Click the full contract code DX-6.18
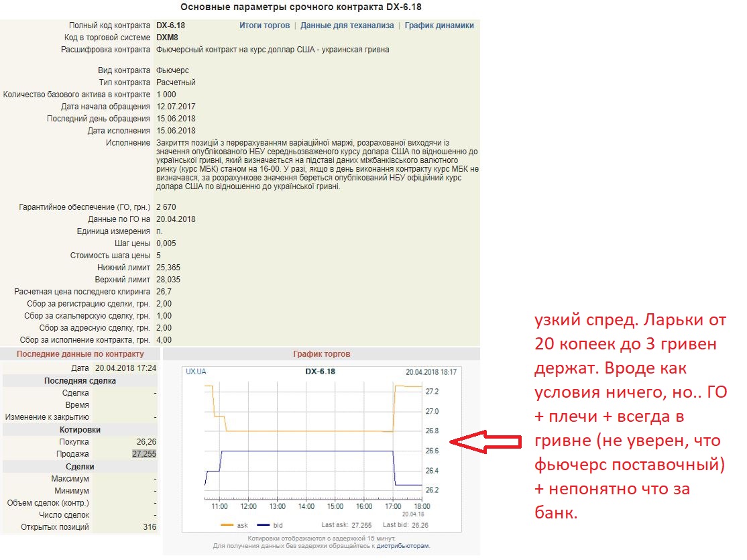This screenshot has width=747, height=560. pyautogui.click(x=170, y=25)
